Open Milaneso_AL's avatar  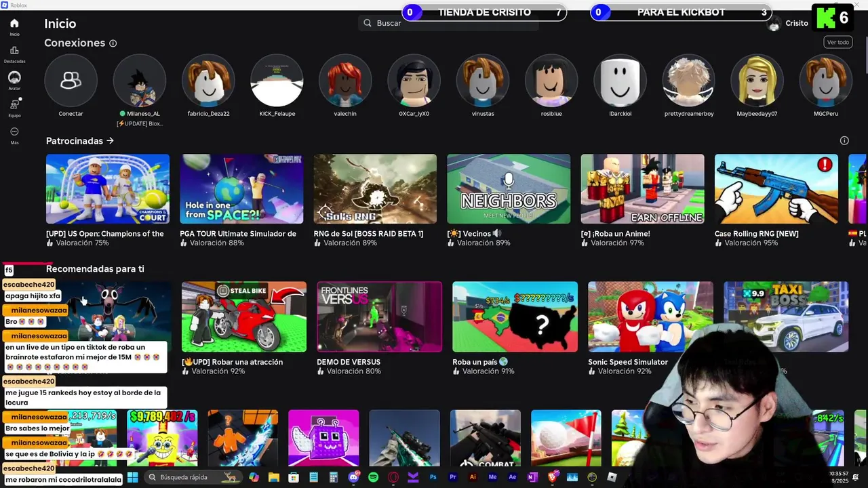coord(140,81)
